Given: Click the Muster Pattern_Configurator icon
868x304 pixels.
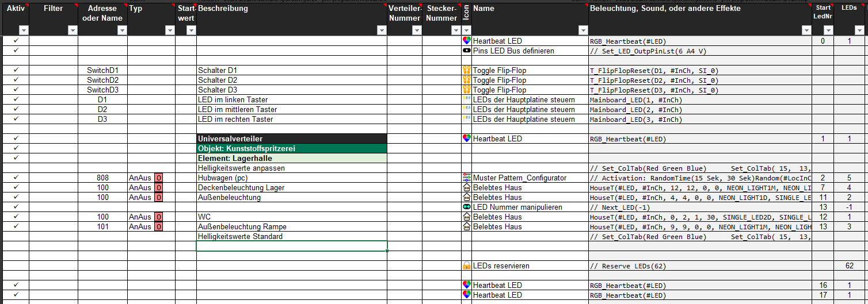Looking at the screenshot, I should pos(466,178).
